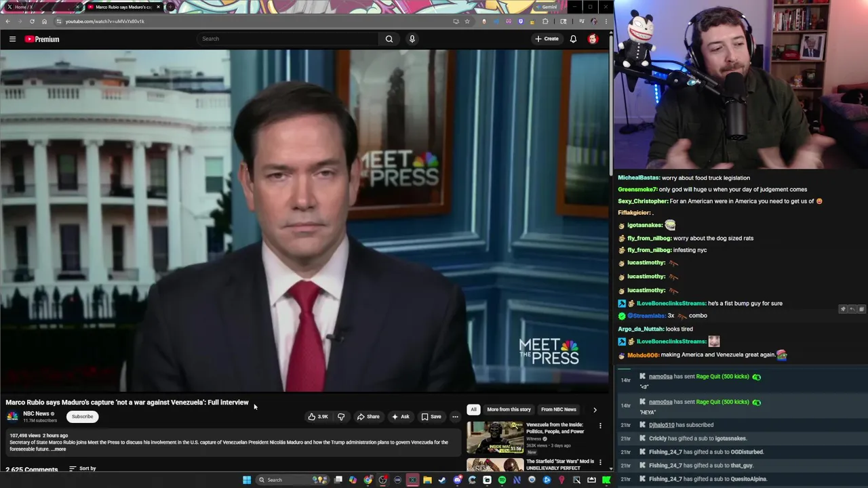The width and height of the screenshot is (868, 488).
Task: Share the video
Action: point(368,416)
